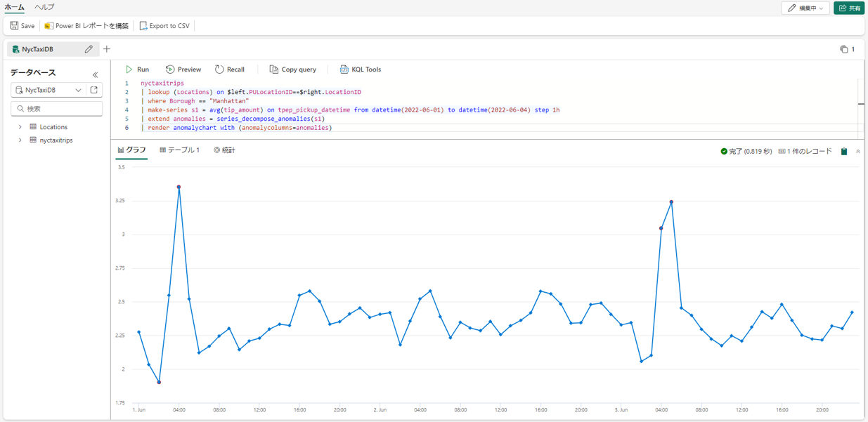Rename NycTaxiDB tab with pencil icon

pos(89,49)
